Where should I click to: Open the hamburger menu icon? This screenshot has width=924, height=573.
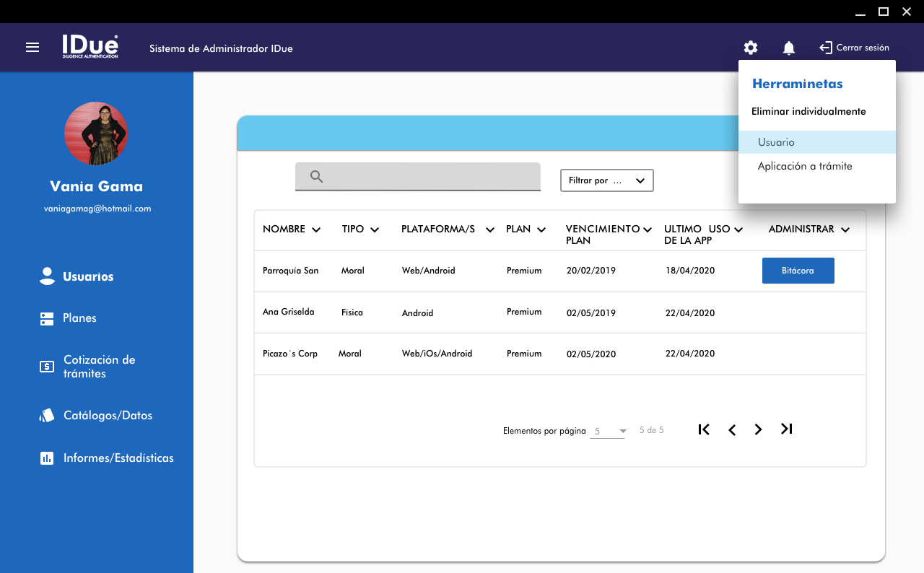pyautogui.click(x=32, y=48)
